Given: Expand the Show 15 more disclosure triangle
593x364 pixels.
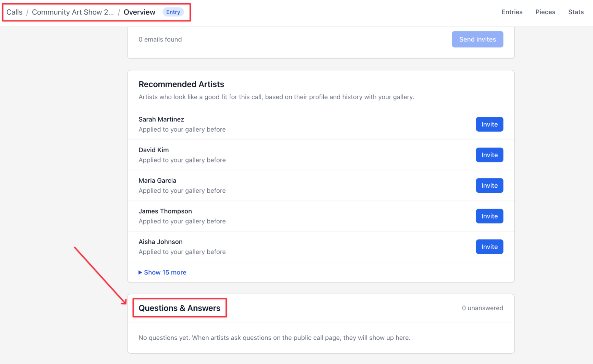Looking at the screenshot, I should (162, 272).
